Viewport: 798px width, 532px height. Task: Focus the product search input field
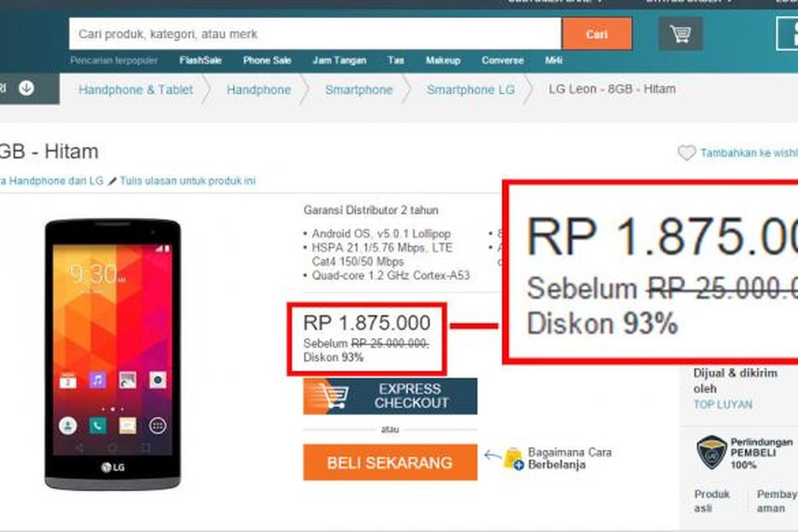[315, 34]
